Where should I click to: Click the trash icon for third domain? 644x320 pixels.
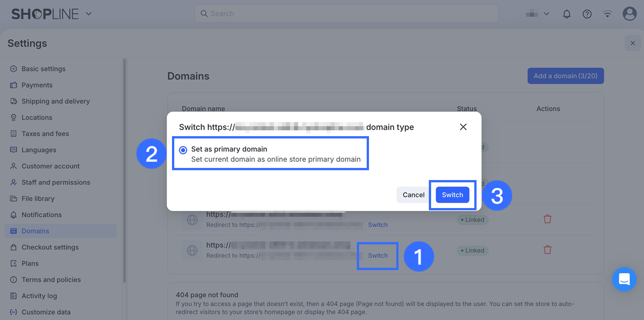(x=547, y=219)
